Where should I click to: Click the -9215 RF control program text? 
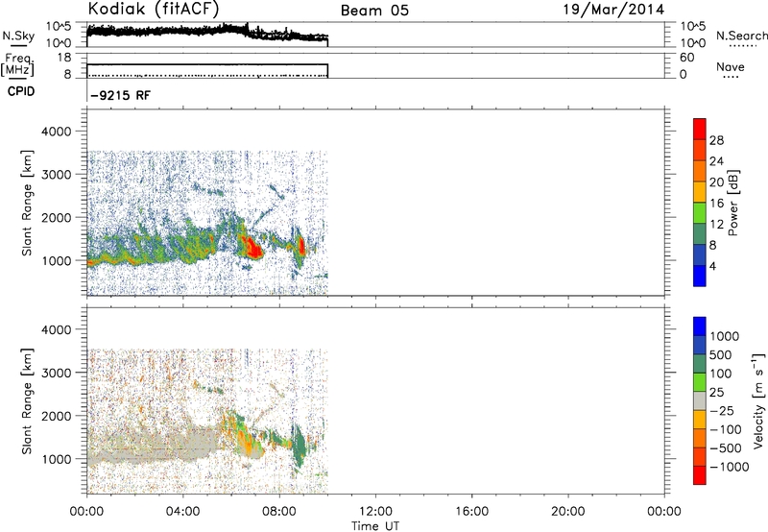pyautogui.click(x=121, y=95)
